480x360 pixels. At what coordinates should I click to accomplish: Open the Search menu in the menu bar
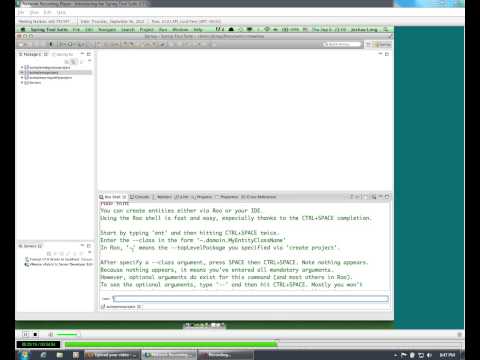click(x=128, y=29)
